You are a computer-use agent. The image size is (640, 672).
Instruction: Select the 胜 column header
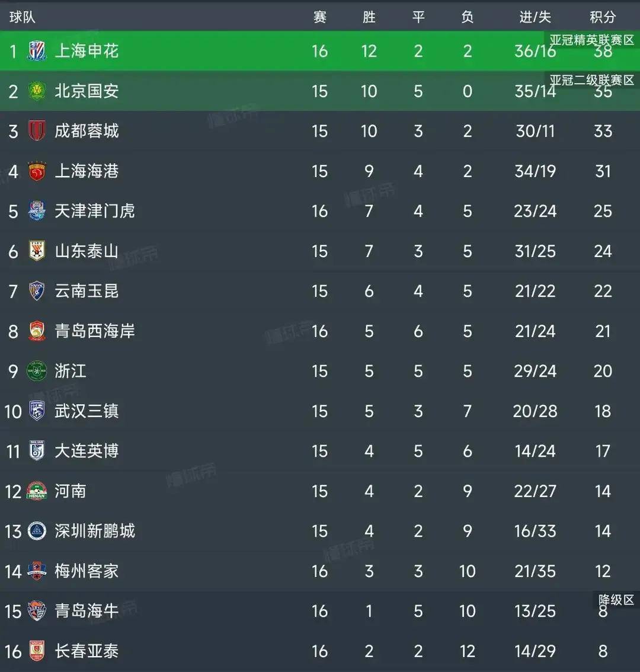click(x=369, y=17)
